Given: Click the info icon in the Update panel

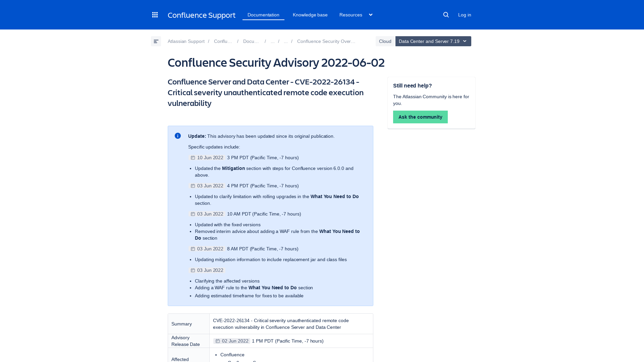Looking at the screenshot, I should 178,136.
